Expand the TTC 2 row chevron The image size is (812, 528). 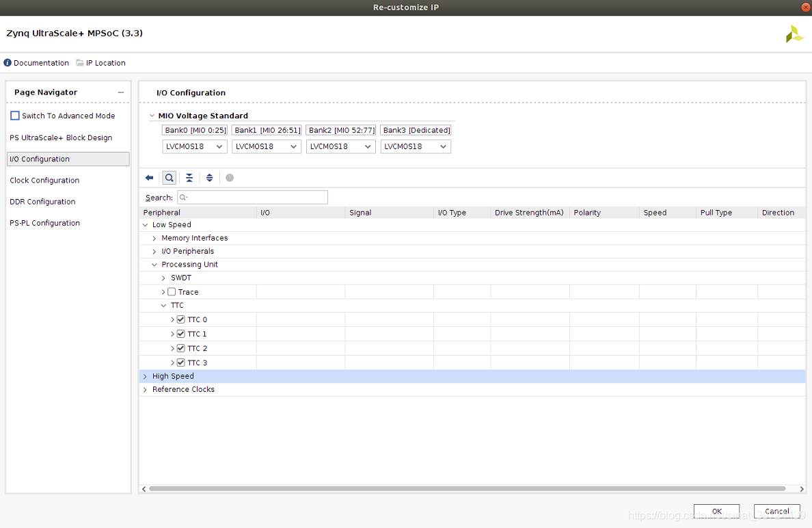click(x=172, y=349)
